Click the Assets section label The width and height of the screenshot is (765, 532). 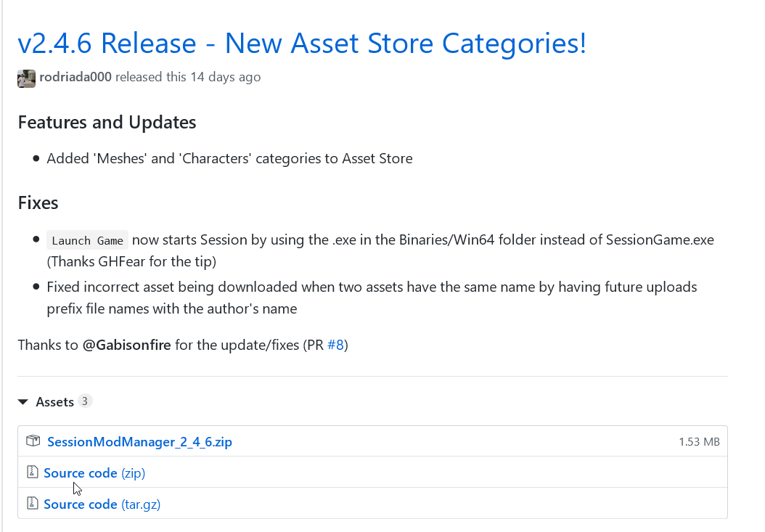pyautogui.click(x=54, y=402)
